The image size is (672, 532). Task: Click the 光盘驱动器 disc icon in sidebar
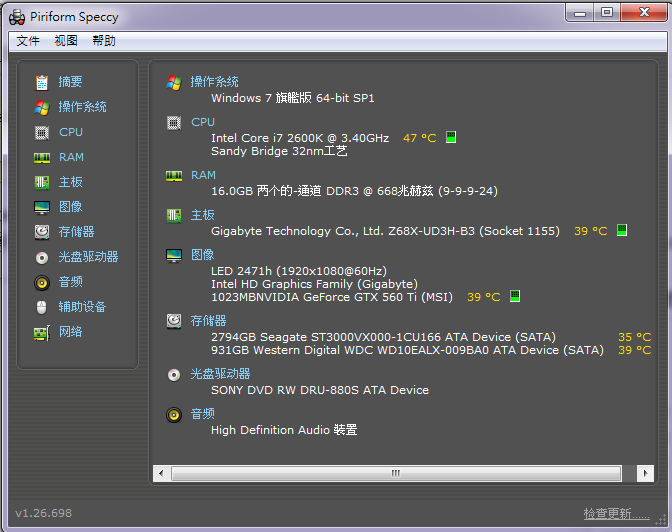click(x=42, y=257)
